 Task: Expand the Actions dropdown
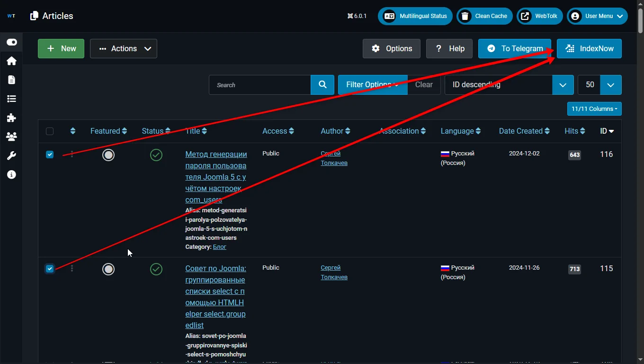pyautogui.click(x=124, y=48)
